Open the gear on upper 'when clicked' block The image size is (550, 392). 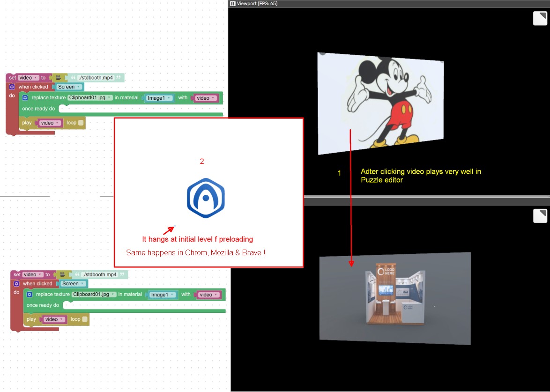click(12, 87)
